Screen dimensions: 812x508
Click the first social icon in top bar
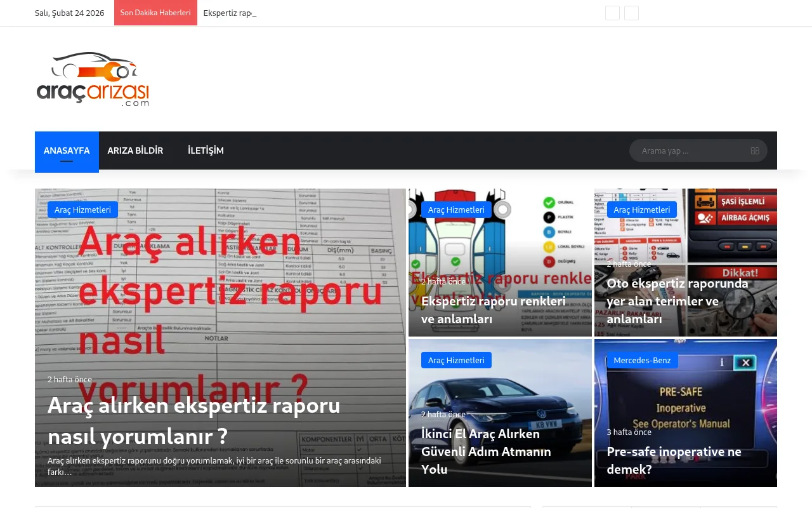612,13
